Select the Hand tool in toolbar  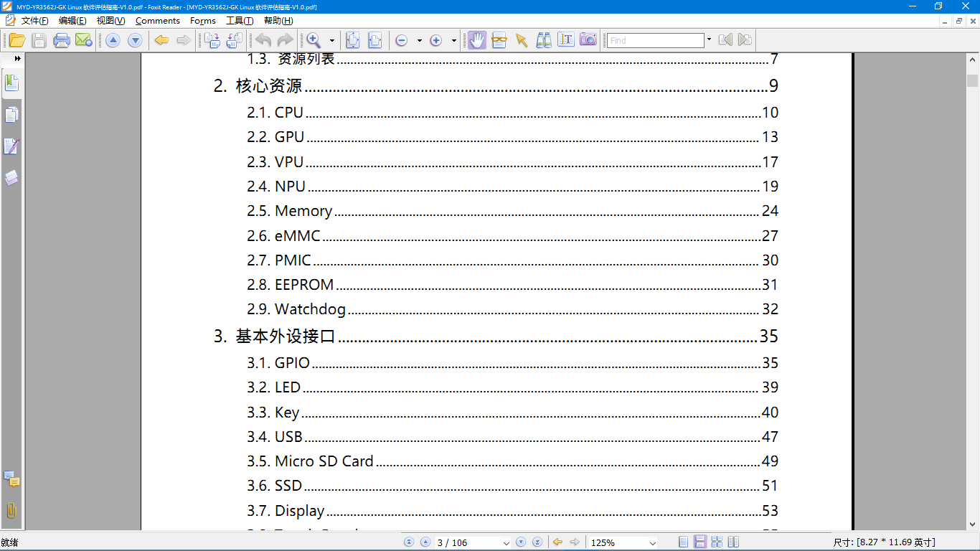tap(477, 40)
